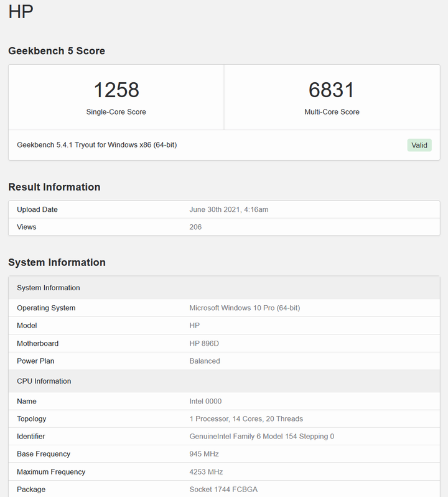Click the Operating System label

tap(46, 308)
